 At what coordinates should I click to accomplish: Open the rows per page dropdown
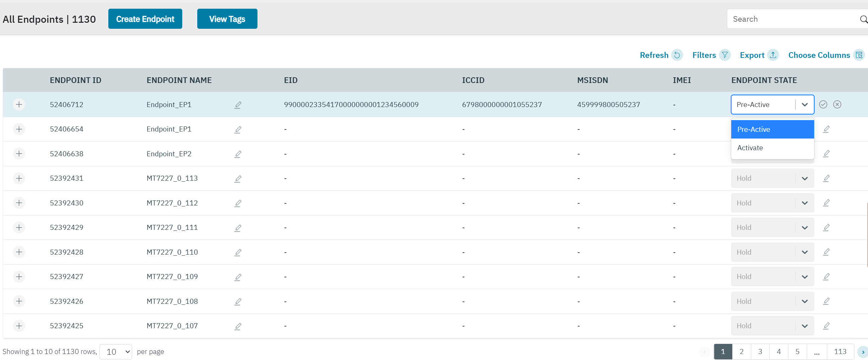(116, 352)
